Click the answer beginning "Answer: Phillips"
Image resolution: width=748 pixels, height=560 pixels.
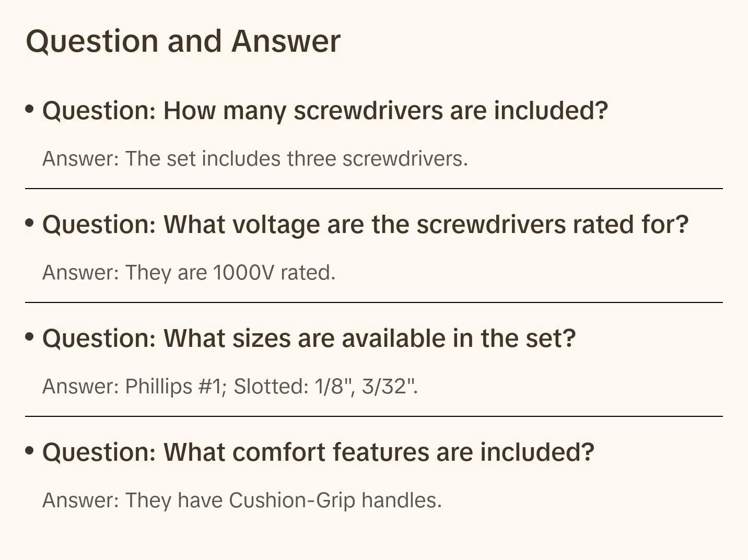pos(230,387)
